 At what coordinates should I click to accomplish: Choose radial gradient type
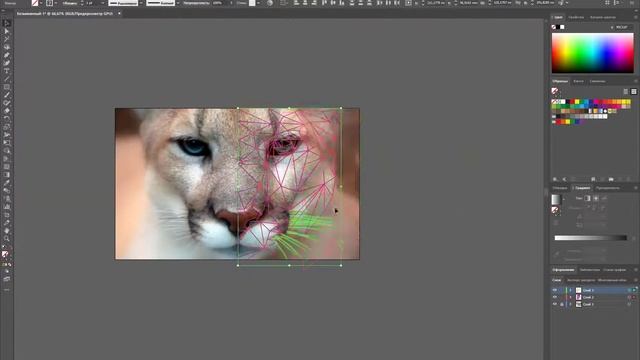pos(596,198)
